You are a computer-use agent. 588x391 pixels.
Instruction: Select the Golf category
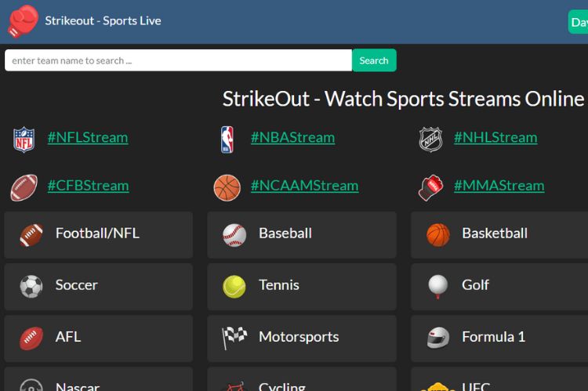[499, 287]
